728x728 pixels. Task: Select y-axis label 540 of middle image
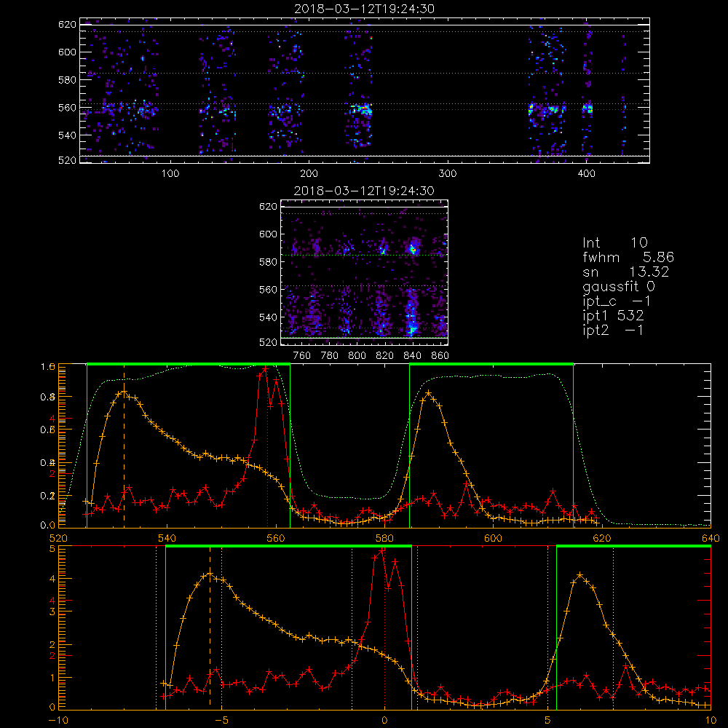click(268, 317)
